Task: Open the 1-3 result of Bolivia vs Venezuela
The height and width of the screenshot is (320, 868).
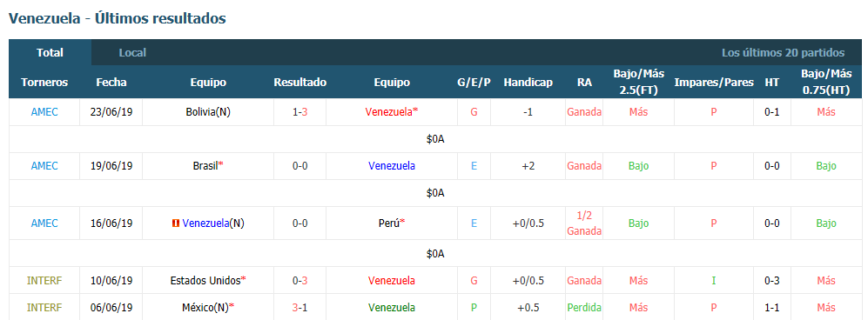Action: pyautogui.click(x=300, y=111)
